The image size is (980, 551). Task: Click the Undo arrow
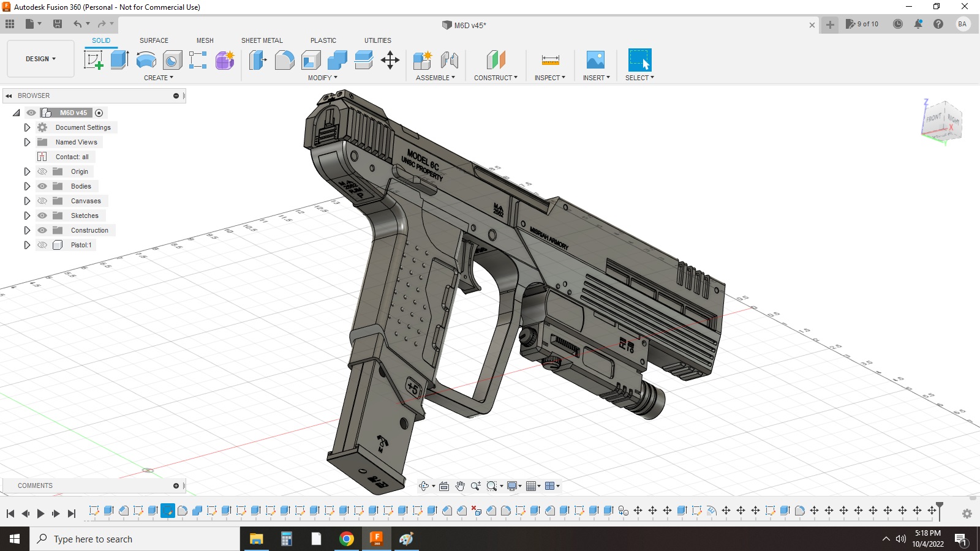pyautogui.click(x=78, y=24)
